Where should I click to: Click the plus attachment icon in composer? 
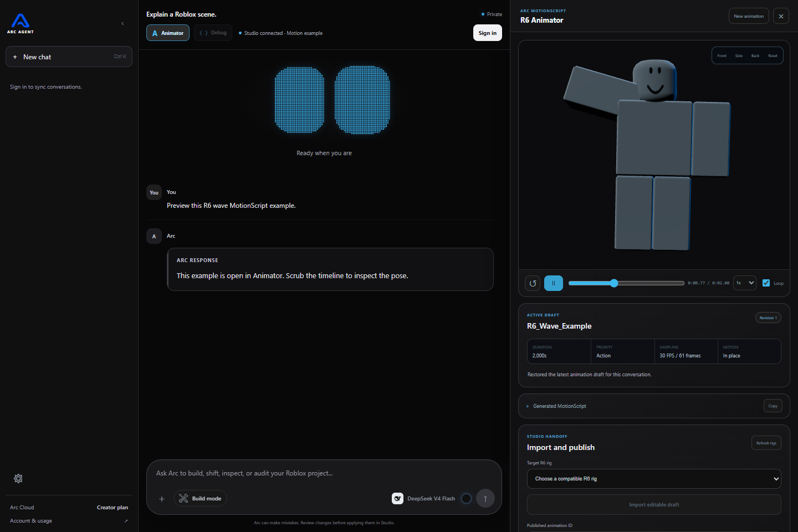162,499
